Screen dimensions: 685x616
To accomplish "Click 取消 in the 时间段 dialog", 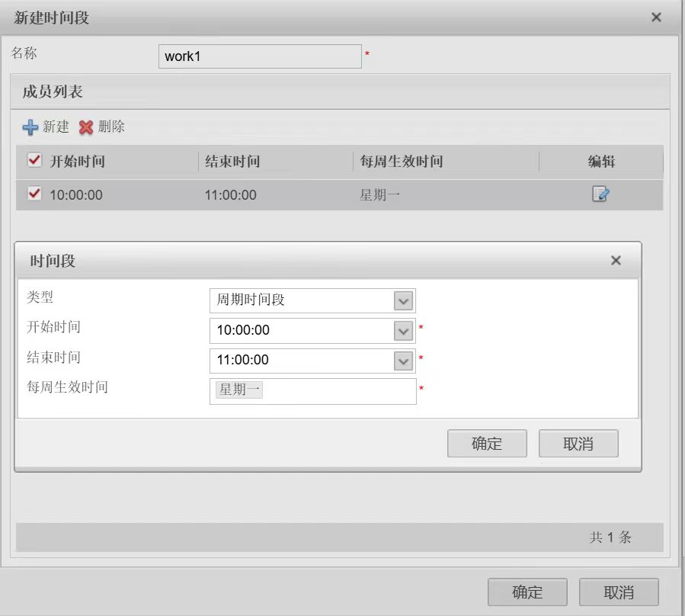I will (578, 443).
